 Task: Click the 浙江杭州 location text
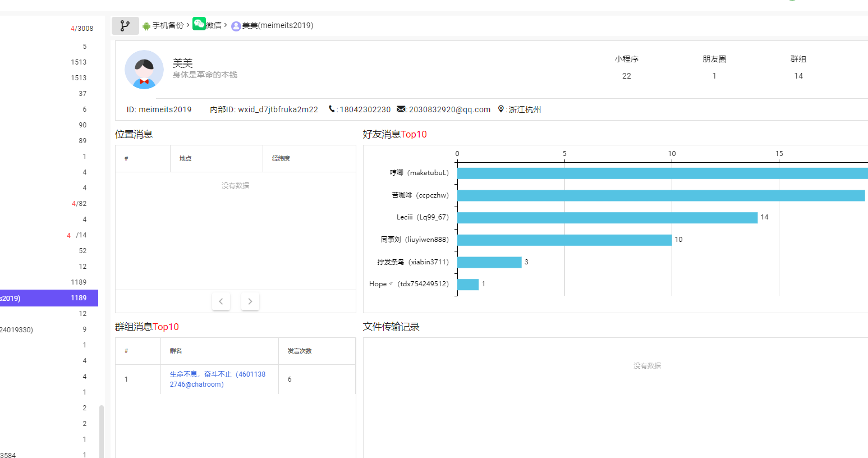[x=525, y=109]
